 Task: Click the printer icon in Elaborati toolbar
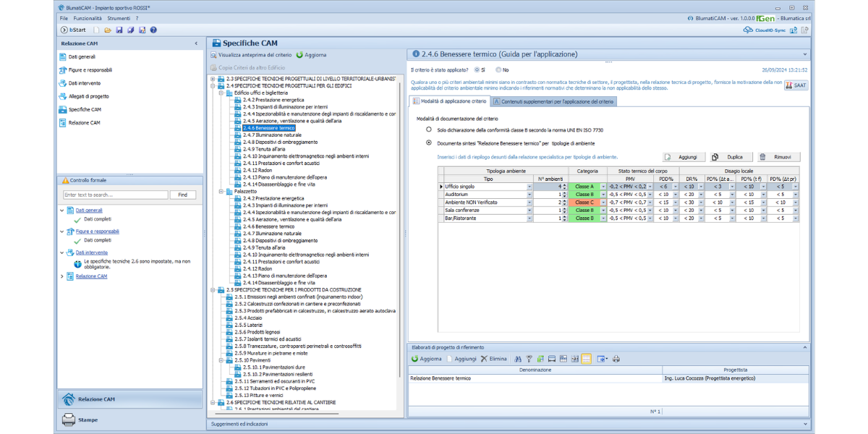pos(616,359)
